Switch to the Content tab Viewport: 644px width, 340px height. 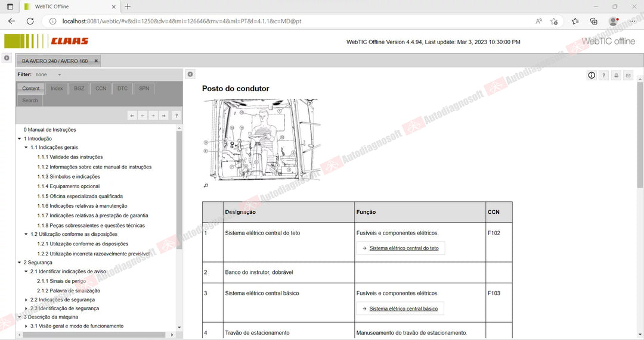click(x=31, y=88)
